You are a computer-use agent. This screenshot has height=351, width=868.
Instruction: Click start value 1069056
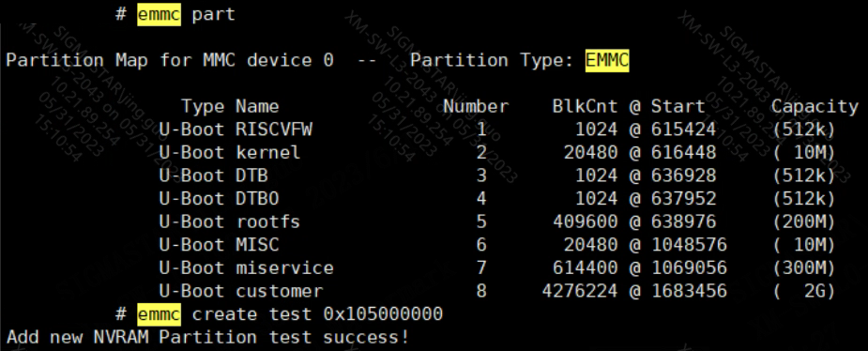pos(689,268)
